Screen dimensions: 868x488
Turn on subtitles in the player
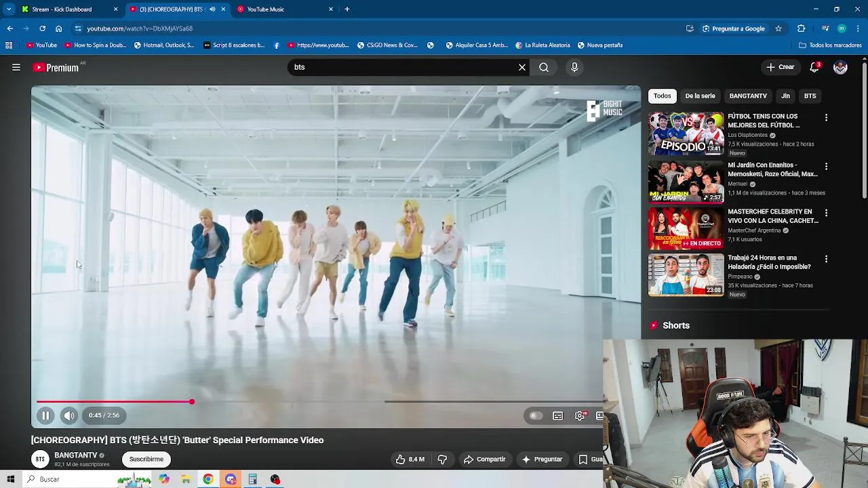pyautogui.click(x=557, y=415)
